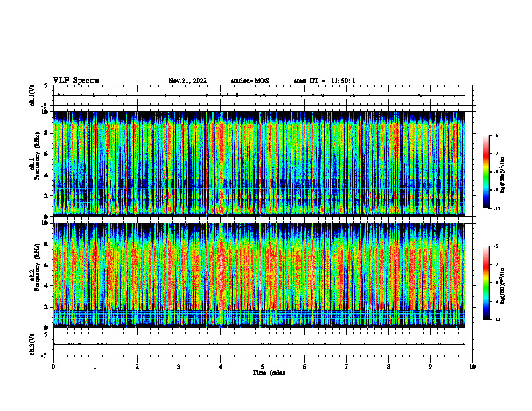Click inside the ch.2 spectrogram panel
This screenshot has height=411, width=532.
tap(259, 275)
